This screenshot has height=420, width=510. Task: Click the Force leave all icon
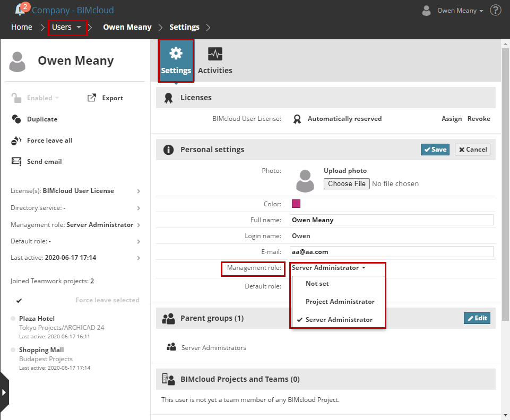point(16,141)
